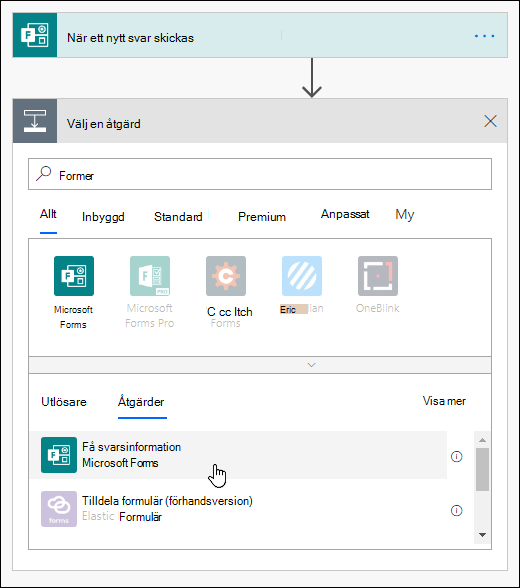
Task: Click the scrollbar up arrow
Action: [483, 440]
